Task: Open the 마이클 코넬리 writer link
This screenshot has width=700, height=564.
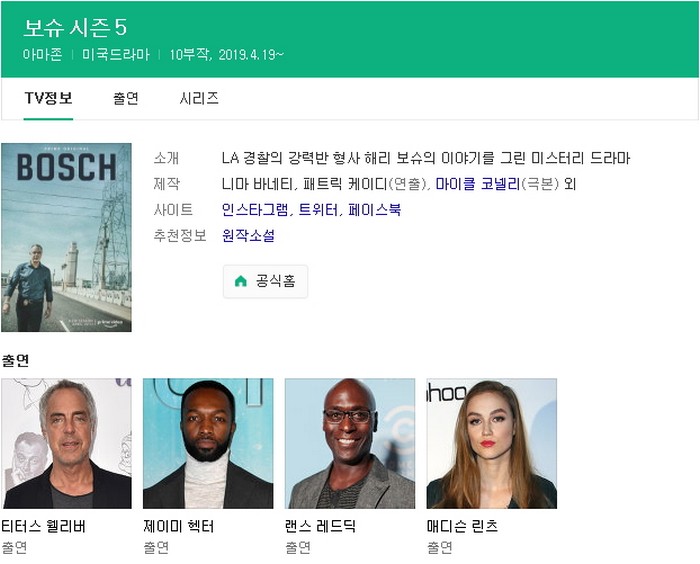Action: (x=478, y=184)
